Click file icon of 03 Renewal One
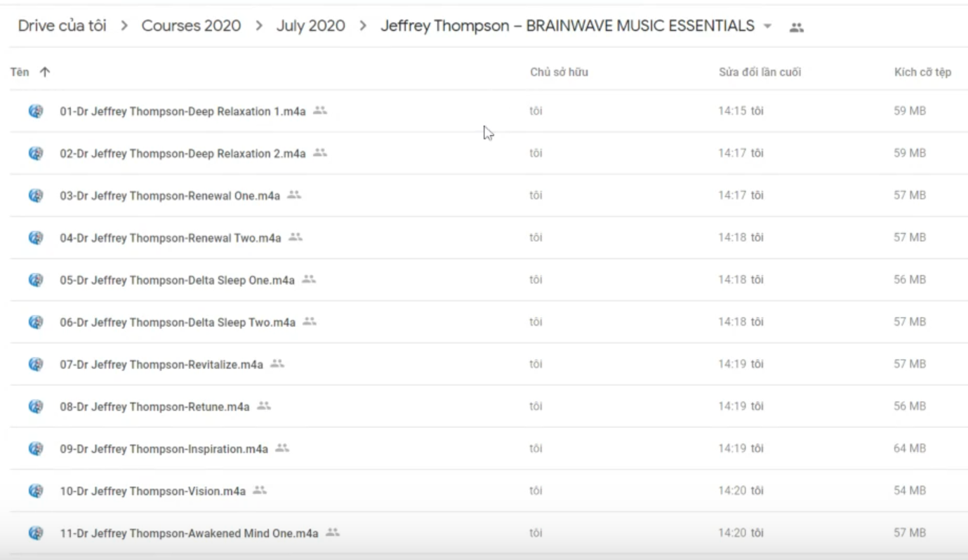968x560 pixels. pos(36,195)
